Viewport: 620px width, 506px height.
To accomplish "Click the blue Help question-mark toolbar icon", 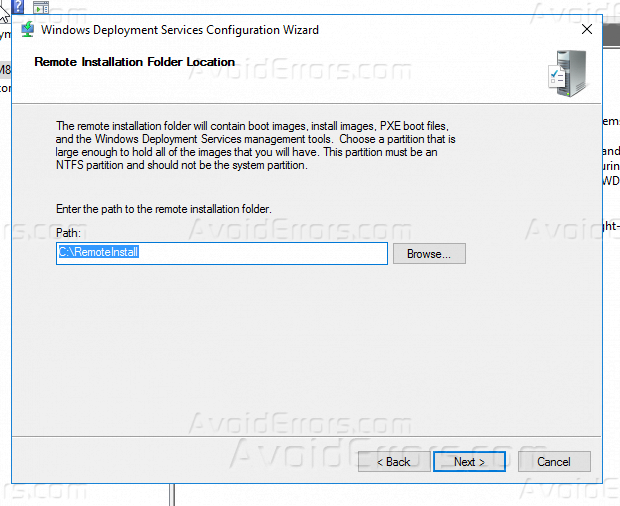I will coord(19,6).
